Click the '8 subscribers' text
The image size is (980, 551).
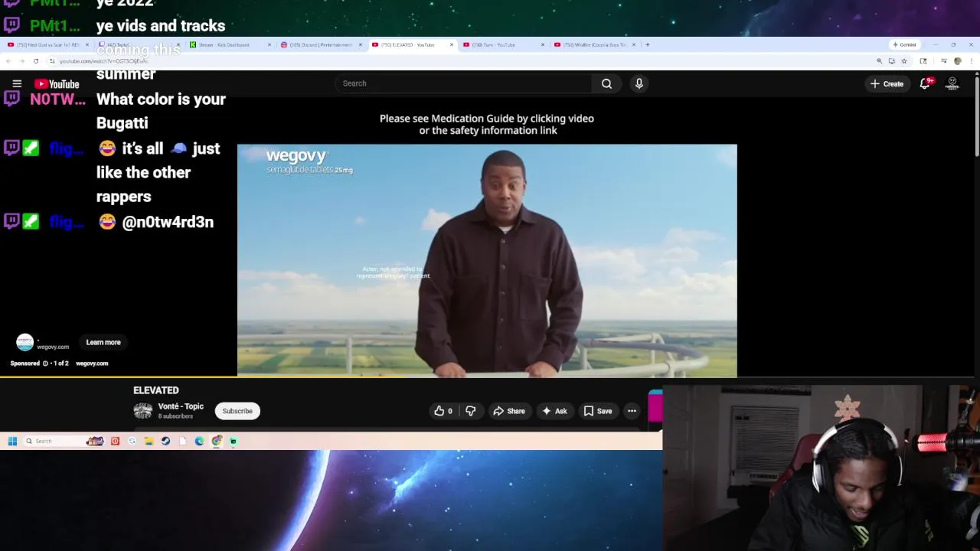(x=175, y=416)
